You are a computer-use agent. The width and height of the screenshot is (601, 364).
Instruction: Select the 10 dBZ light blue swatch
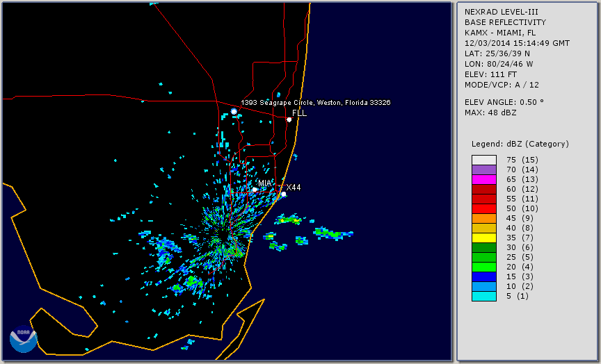[x=483, y=287]
